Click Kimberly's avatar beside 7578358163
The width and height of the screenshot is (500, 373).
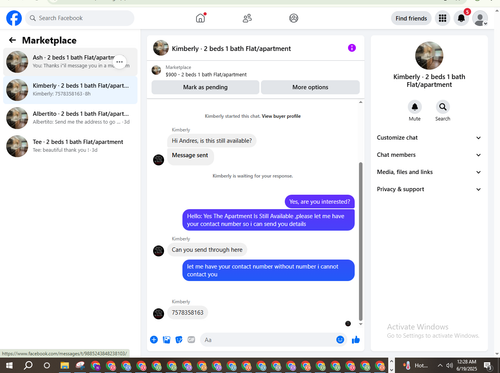(158, 313)
